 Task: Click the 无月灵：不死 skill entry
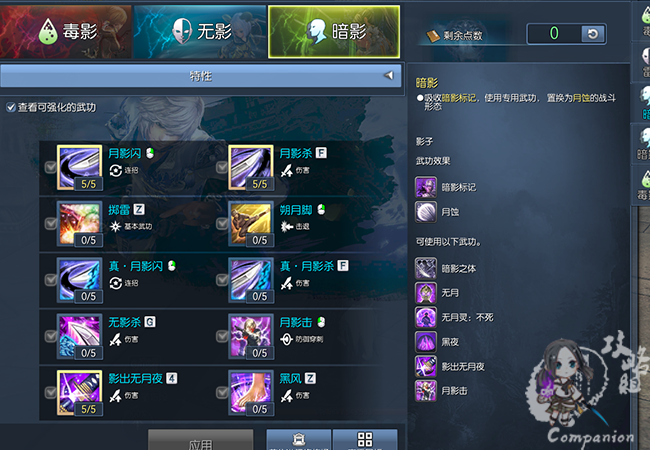point(454,317)
